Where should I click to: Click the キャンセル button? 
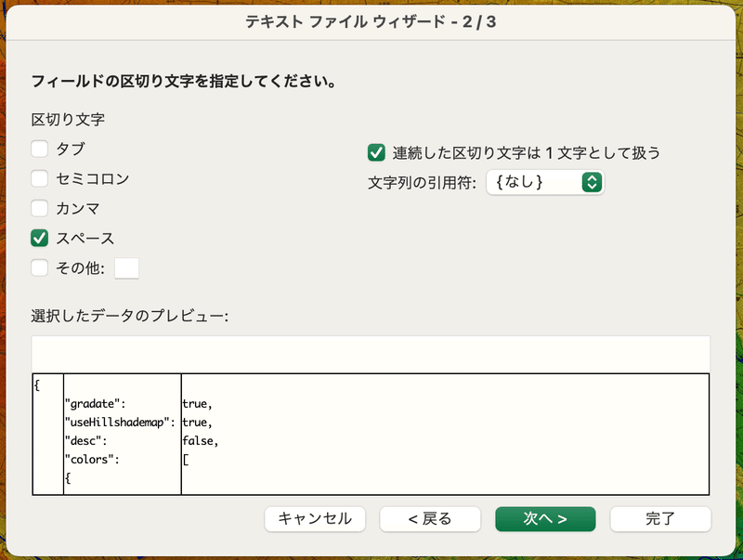point(315,519)
